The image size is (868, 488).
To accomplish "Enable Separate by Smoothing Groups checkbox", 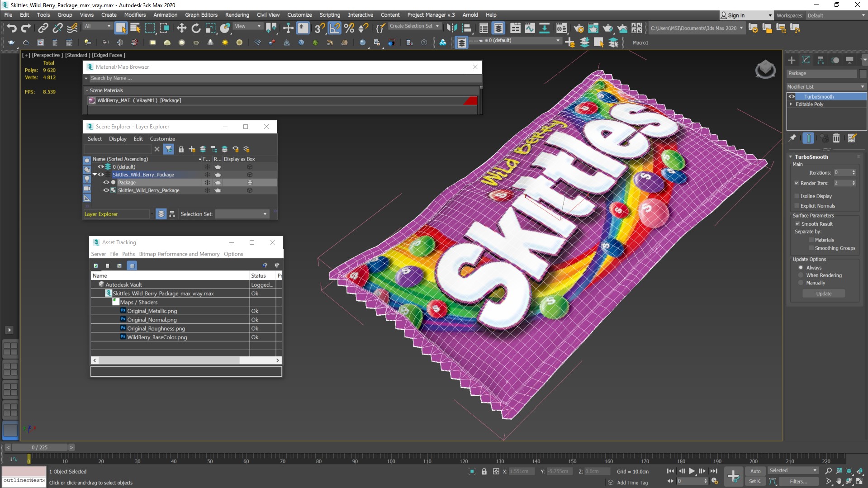I will (811, 248).
